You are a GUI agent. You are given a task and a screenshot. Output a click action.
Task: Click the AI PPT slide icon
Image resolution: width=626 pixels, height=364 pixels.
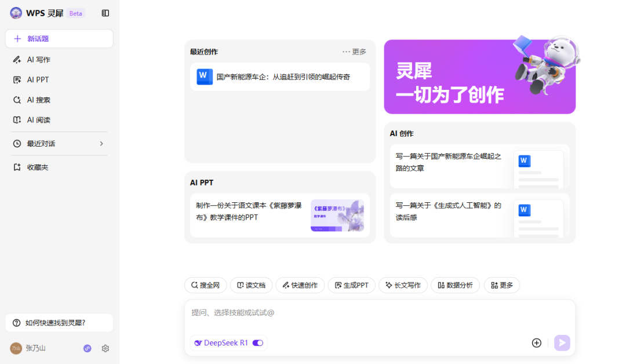(x=17, y=80)
